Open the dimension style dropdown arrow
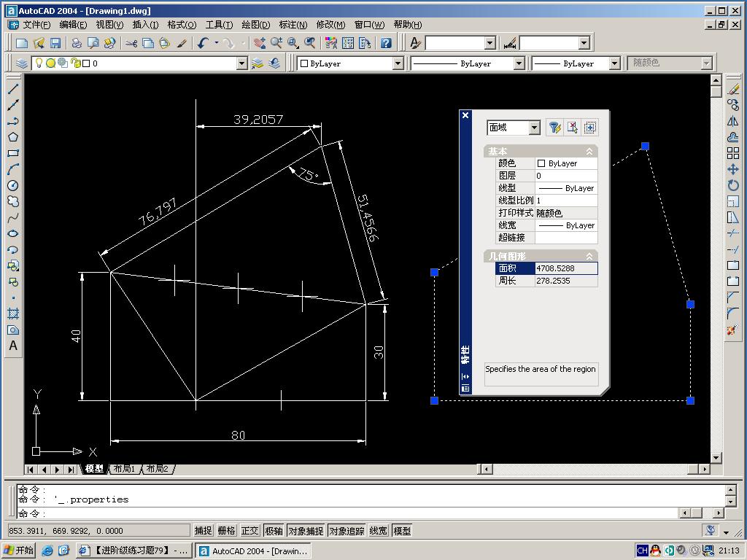The width and height of the screenshot is (747, 560). click(584, 43)
